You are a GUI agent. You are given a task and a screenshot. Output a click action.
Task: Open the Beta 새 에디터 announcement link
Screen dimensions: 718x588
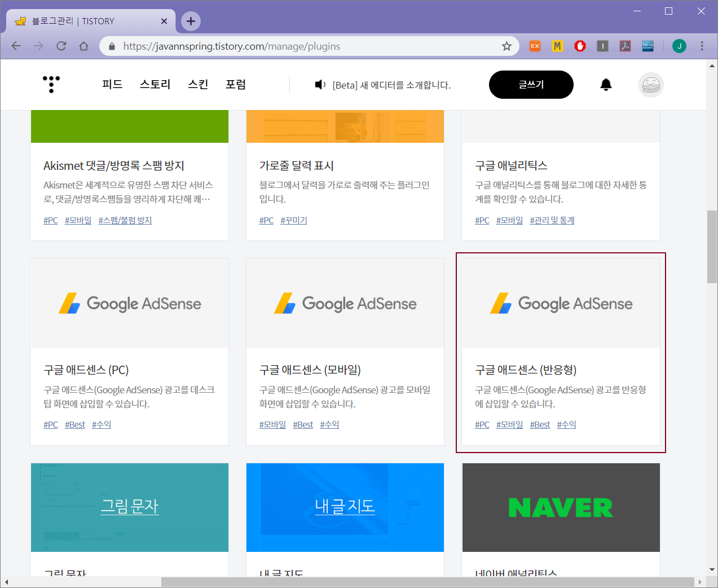pos(391,85)
